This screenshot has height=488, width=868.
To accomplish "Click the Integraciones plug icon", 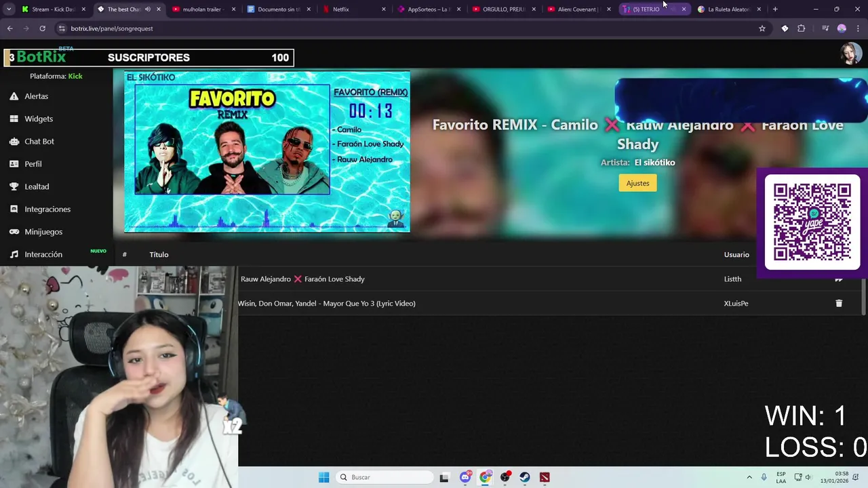I will [14, 209].
